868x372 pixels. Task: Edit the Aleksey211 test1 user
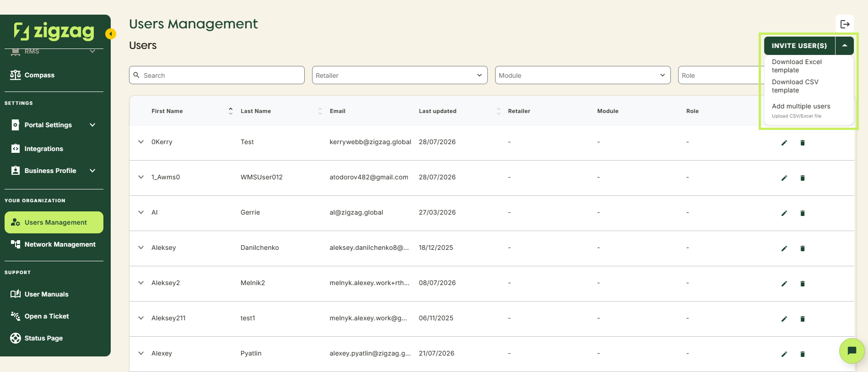tap(784, 319)
